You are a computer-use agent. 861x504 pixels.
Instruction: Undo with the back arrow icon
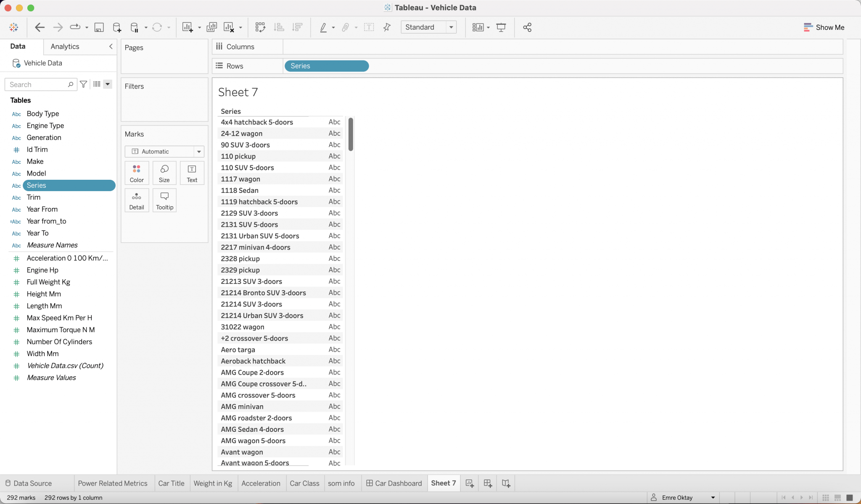pos(40,27)
